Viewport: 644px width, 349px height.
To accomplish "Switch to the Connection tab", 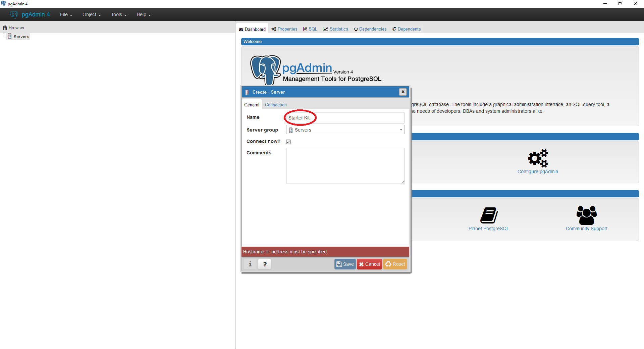I will tap(276, 105).
